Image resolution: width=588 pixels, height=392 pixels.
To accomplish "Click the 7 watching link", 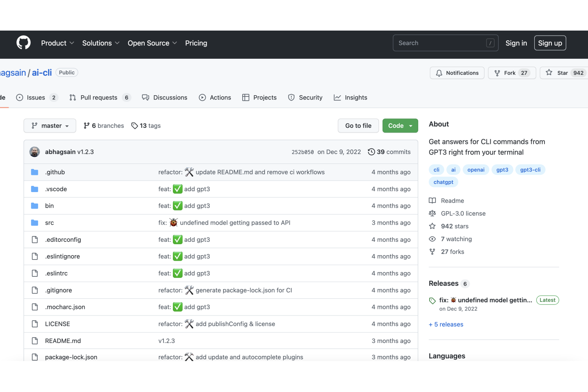I will [456, 239].
